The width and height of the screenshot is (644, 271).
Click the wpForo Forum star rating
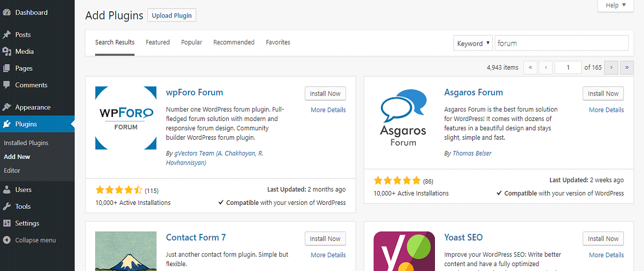[x=119, y=190]
